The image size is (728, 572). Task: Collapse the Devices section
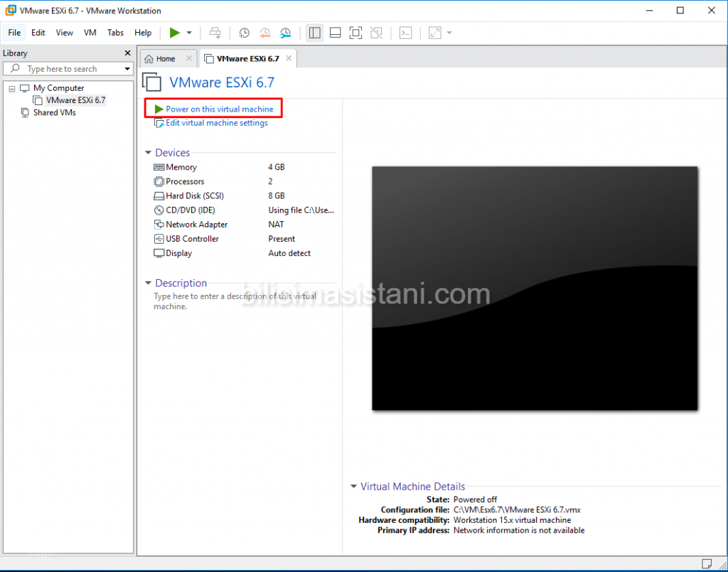click(148, 153)
